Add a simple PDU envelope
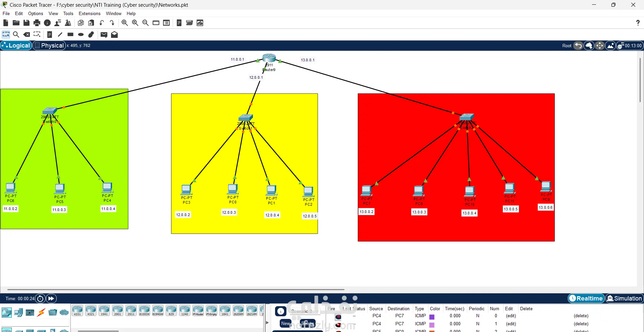Viewport: 644px width, 332px height. coord(104,35)
